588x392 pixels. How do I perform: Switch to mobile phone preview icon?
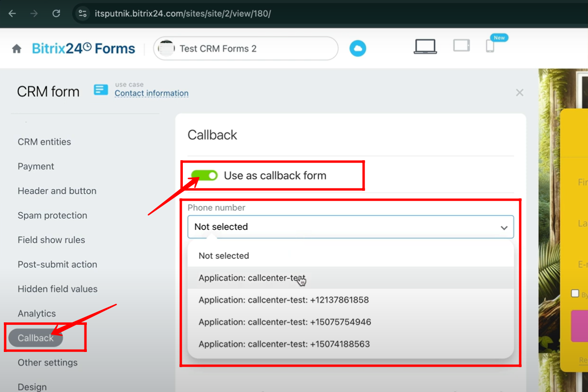click(x=490, y=46)
